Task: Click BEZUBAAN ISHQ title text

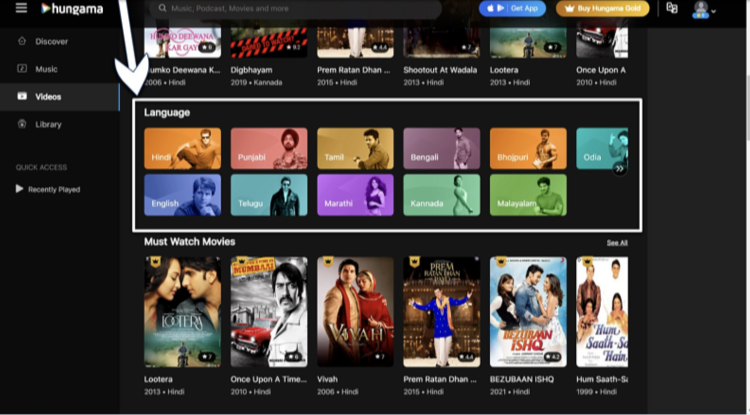Action: (522, 379)
